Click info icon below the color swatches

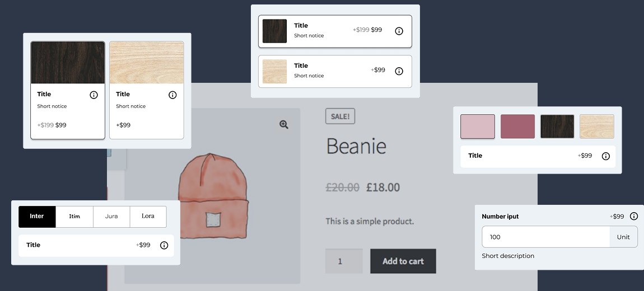605,157
